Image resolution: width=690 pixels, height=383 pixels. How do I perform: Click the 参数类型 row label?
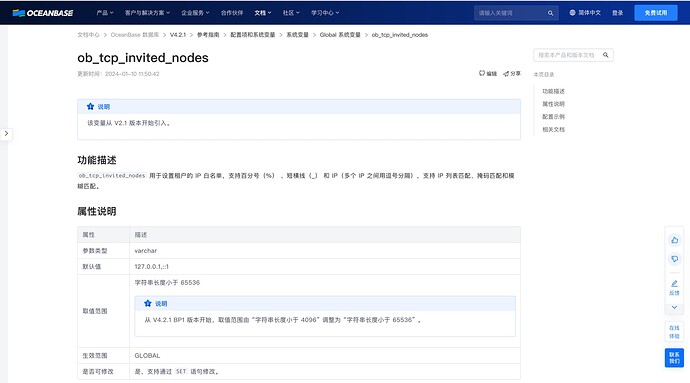[95, 250]
